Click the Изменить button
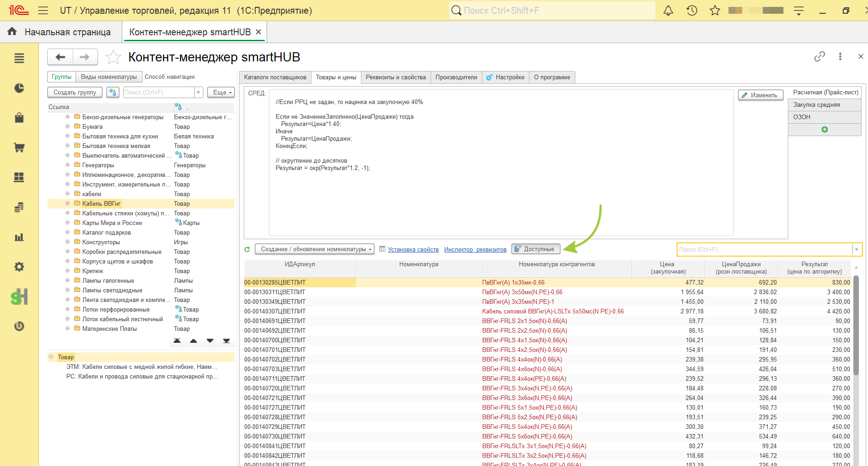The height and width of the screenshot is (466, 868). 760,95
